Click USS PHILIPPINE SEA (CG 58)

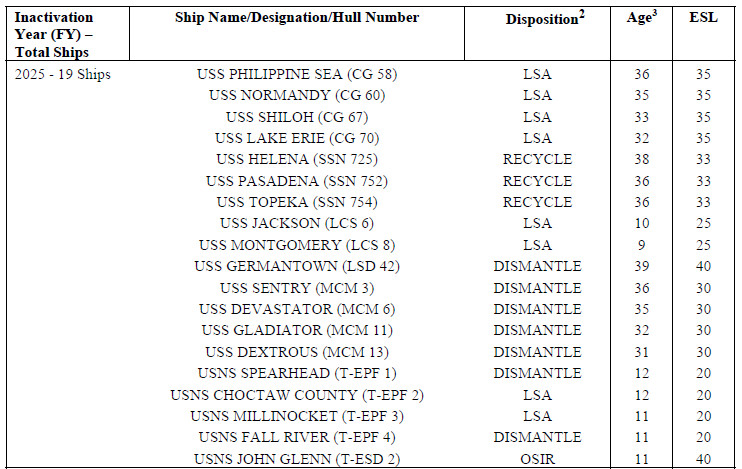click(x=297, y=75)
